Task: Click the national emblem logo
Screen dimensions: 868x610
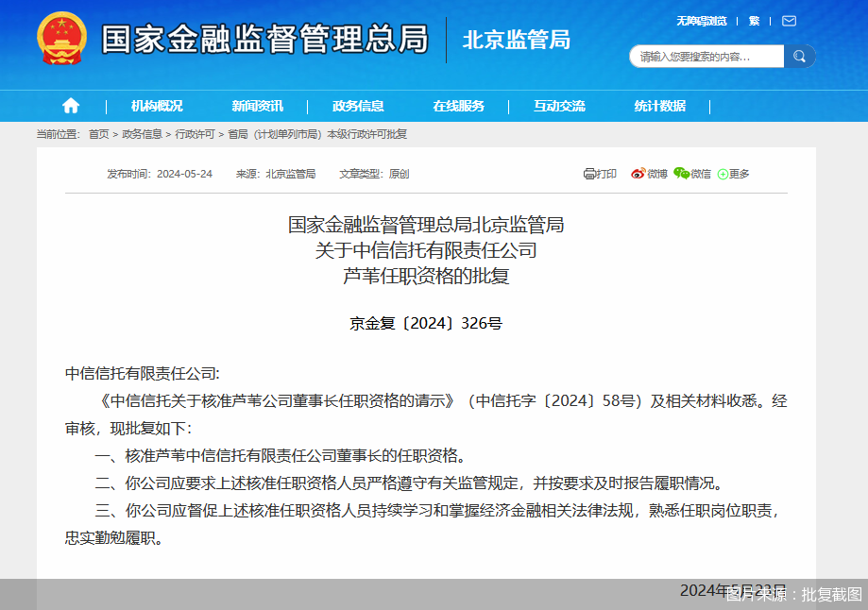Action: [x=61, y=38]
